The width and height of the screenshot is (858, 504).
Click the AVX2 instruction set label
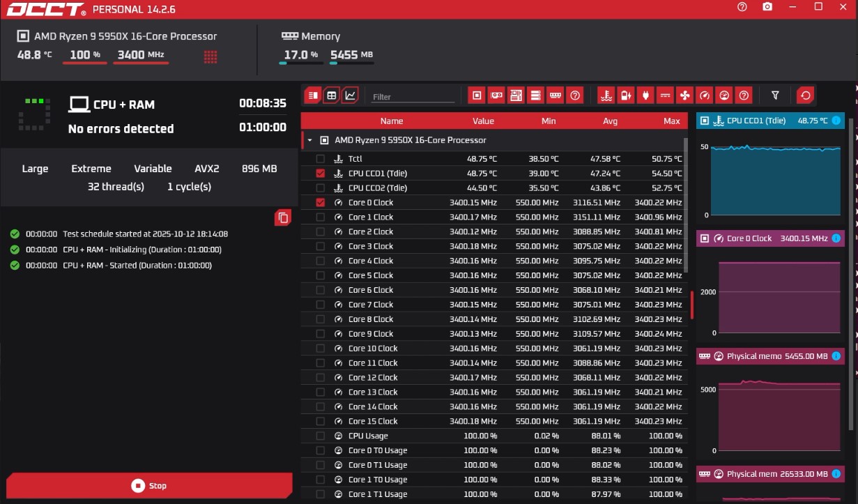207,169
